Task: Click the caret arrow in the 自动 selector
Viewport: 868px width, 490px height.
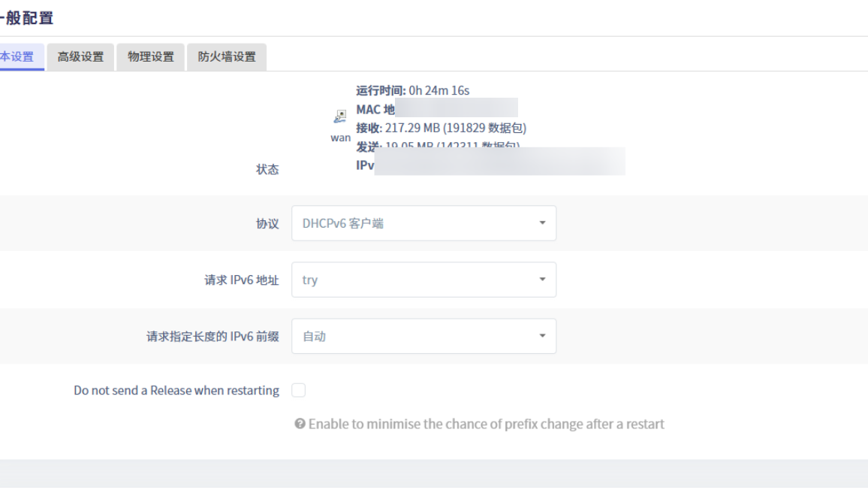Action: tap(542, 336)
